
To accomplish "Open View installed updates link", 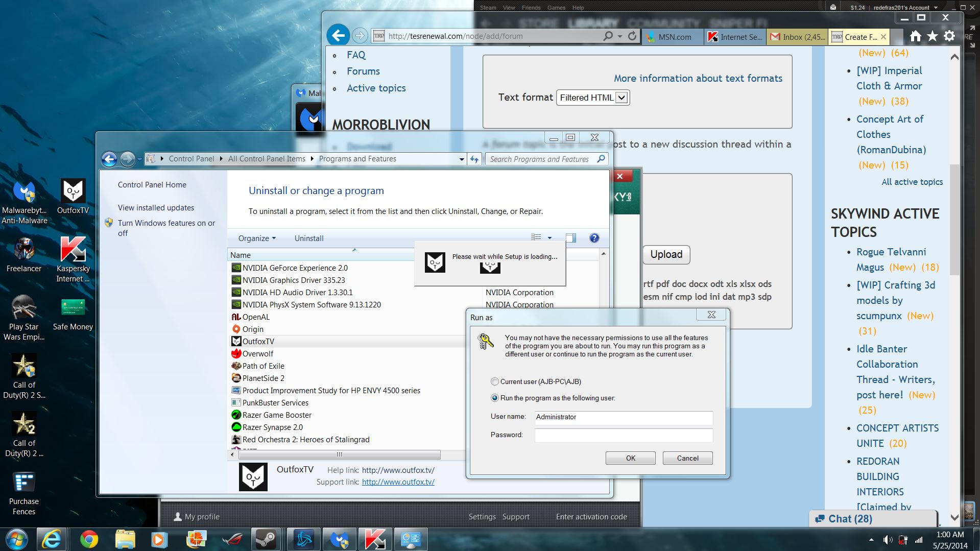I will 156,208.
